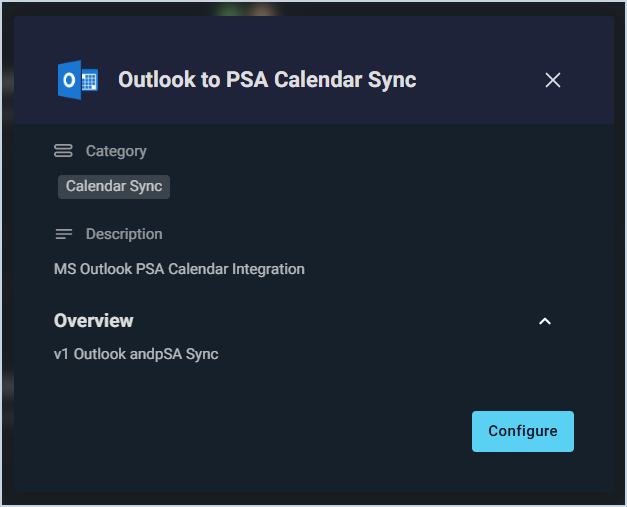Image resolution: width=627 pixels, height=507 pixels.
Task: Click the dimmed backdrop above the dialog
Action: tap(300, 7)
